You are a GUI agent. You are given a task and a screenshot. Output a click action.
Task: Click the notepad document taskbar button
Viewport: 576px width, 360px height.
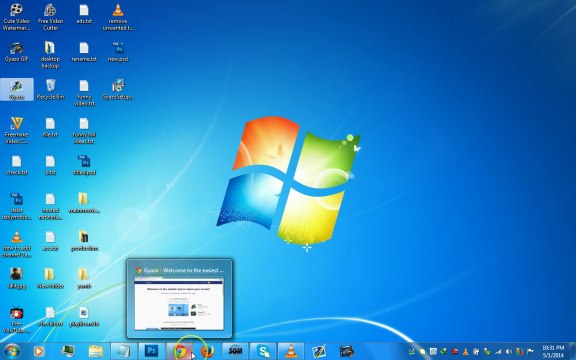[x=124, y=351]
